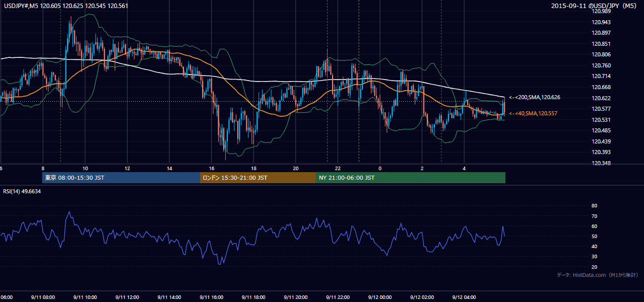Click the 120.989 price axis label

[601, 12]
